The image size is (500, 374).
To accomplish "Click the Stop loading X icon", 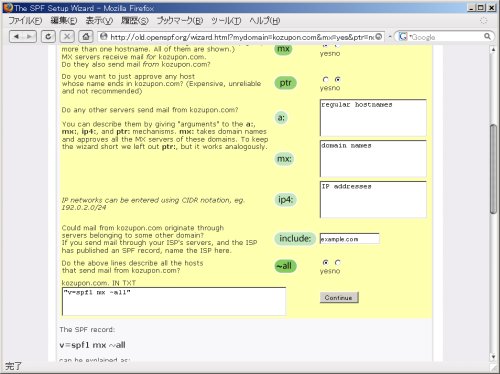I will click(67, 37).
